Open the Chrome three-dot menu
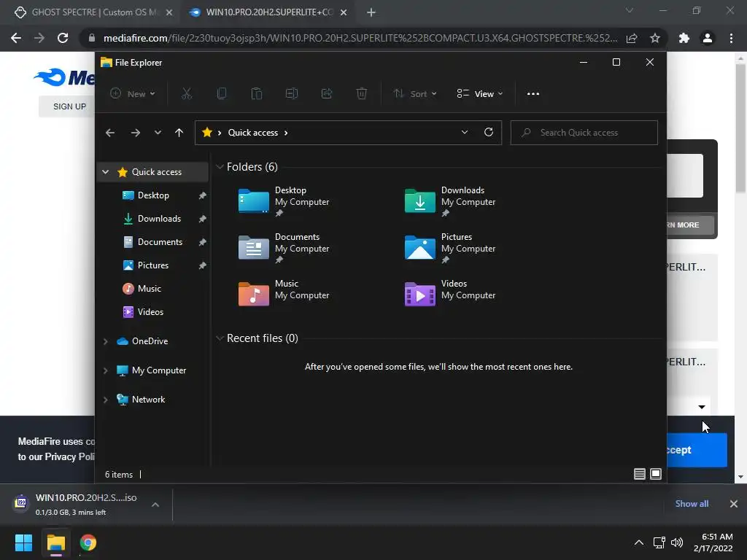747x560 pixels. tap(731, 38)
